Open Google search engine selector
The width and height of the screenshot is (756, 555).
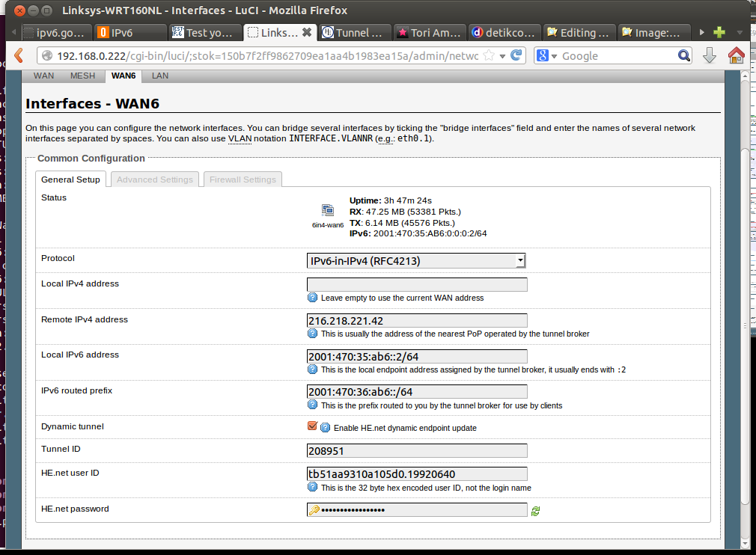(x=546, y=56)
